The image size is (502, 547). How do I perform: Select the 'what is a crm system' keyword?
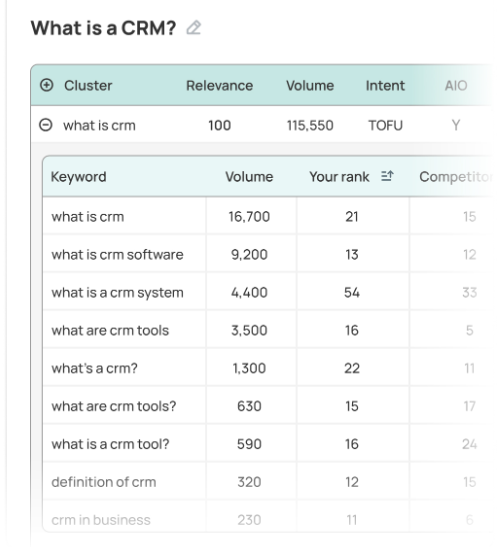(x=117, y=293)
